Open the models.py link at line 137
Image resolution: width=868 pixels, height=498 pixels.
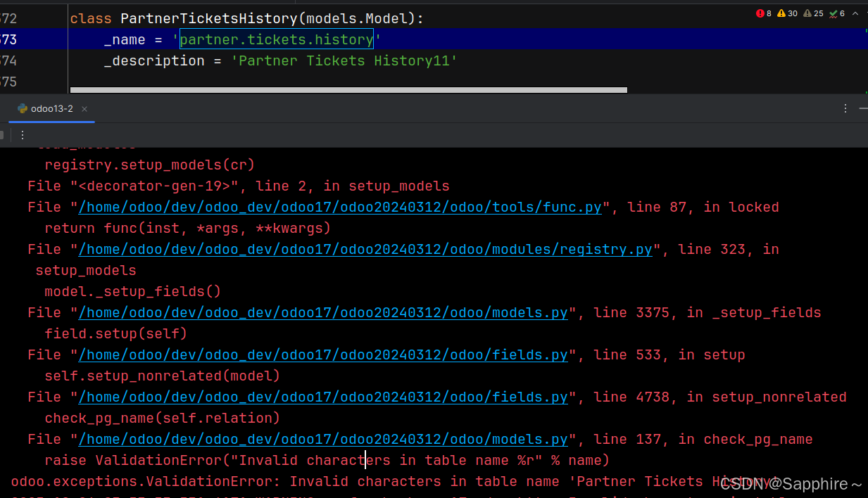point(323,440)
